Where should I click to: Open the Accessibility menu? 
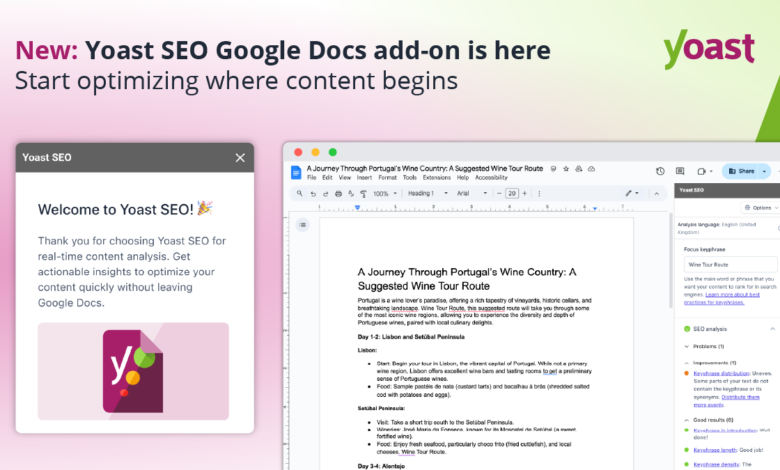coord(491,178)
